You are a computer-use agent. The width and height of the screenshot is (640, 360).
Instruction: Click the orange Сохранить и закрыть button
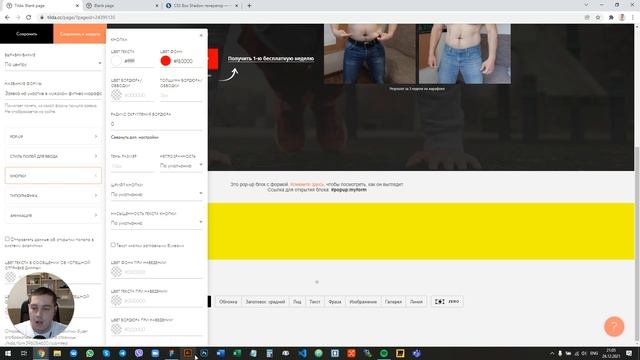point(80,34)
